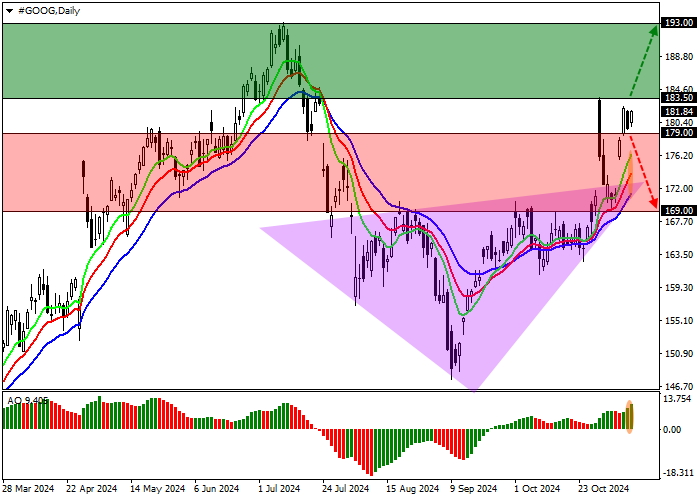700x500 pixels.
Task: Select the #GOOG,Daily chart title
Action: (49, 11)
